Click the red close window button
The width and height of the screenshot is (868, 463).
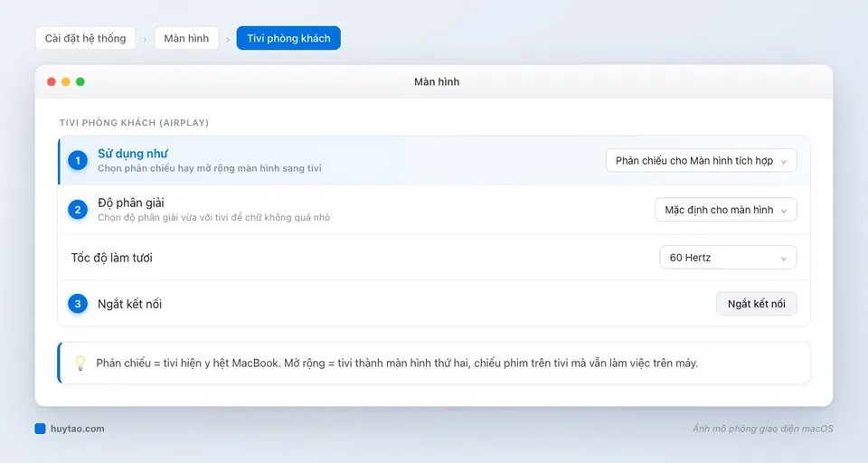point(52,82)
